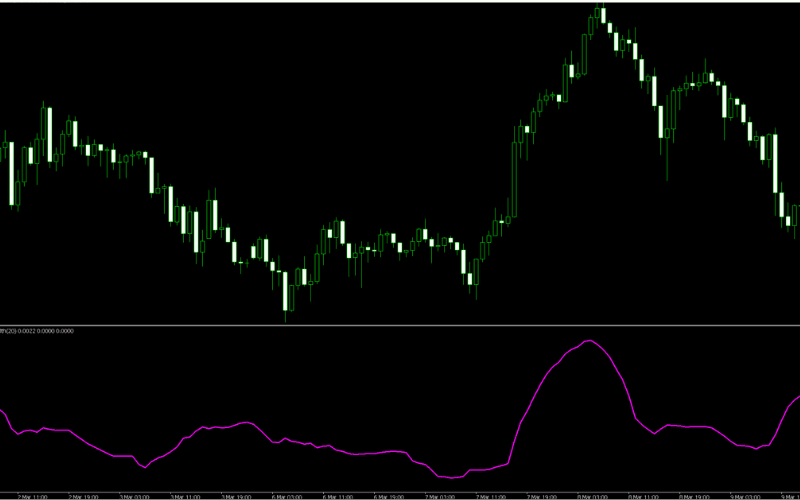
Task: Click the '6 Mar 03:00' time axis label
Action: pos(287,496)
